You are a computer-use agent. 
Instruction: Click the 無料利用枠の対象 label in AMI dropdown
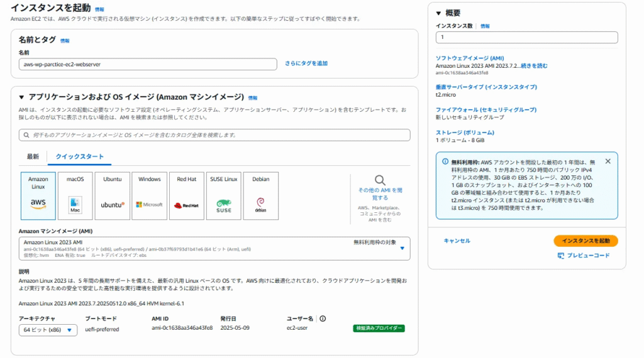coord(375,242)
